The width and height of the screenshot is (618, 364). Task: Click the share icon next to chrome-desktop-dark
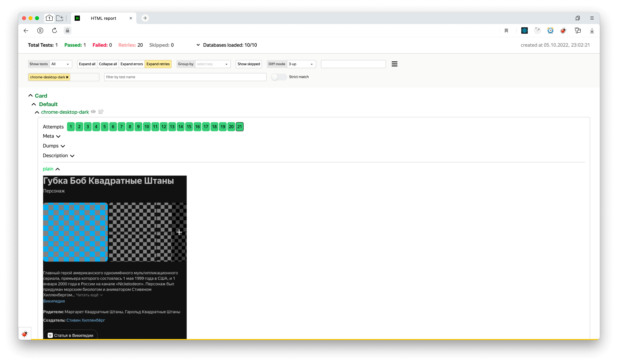click(101, 112)
